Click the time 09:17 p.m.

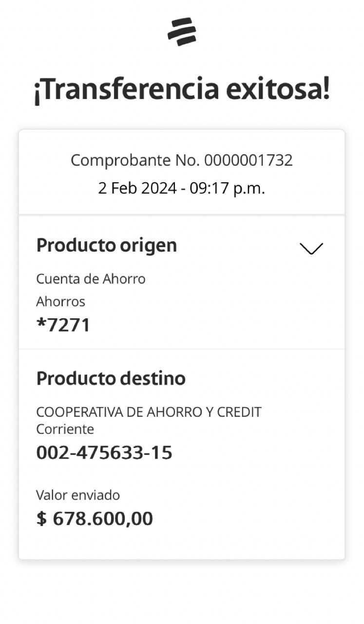click(227, 189)
